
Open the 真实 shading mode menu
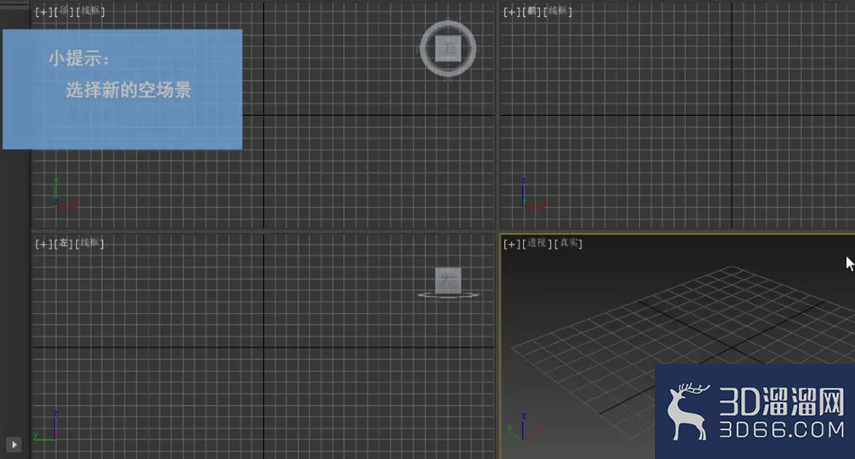coord(569,243)
